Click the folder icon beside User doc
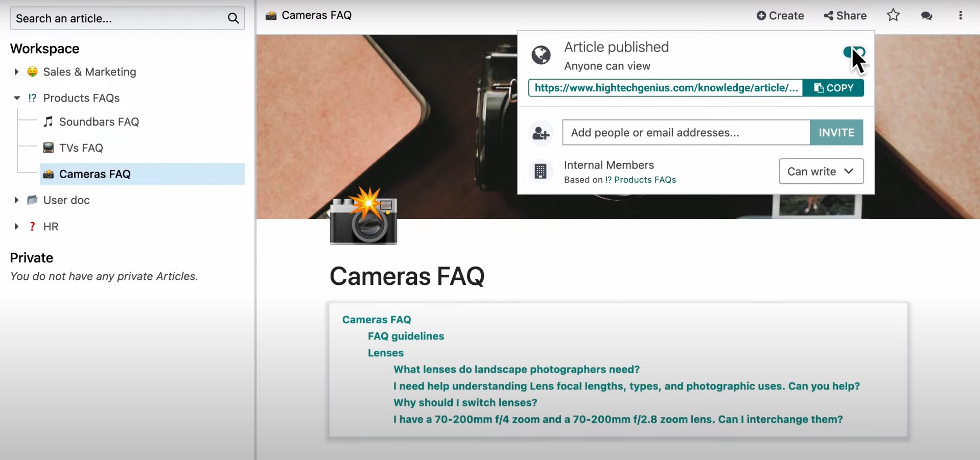The image size is (980, 460). (32, 200)
